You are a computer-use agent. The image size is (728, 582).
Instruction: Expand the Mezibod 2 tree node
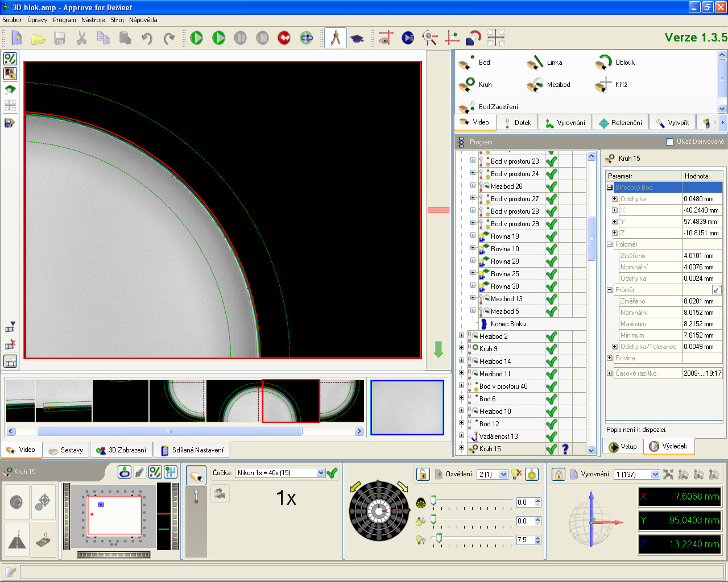click(x=462, y=335)
